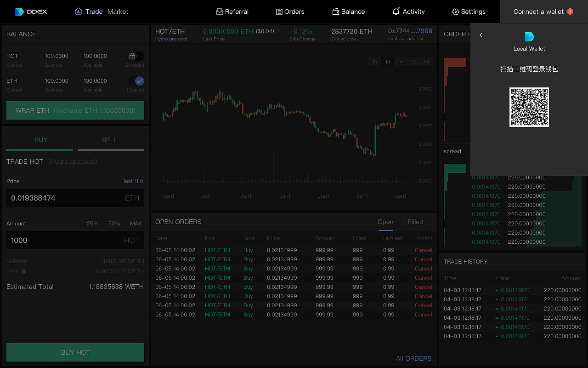Click the DDEX logo
The width and height of the screenshot is (588, 368).
tap(31, 11)
